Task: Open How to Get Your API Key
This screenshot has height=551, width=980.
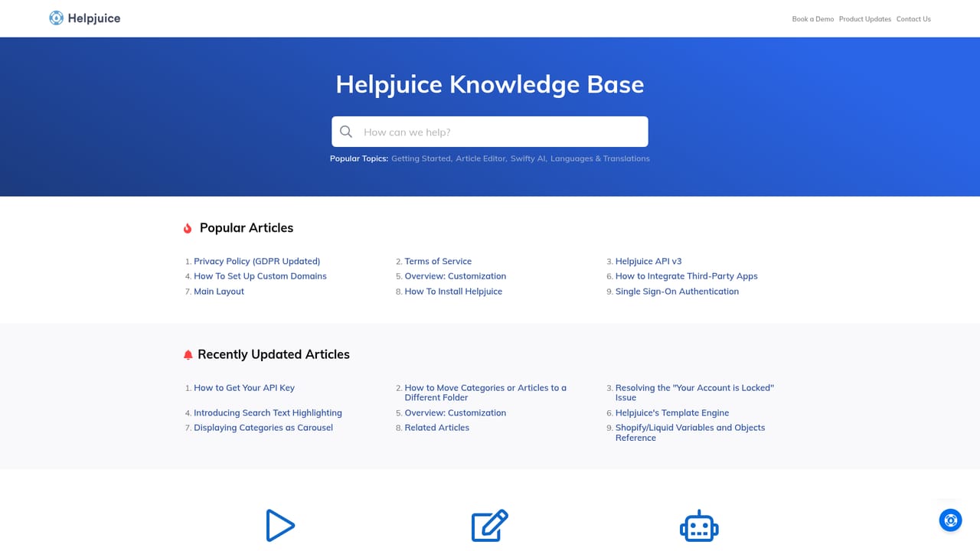Action: pyautogui.click(x=244, y=388)
